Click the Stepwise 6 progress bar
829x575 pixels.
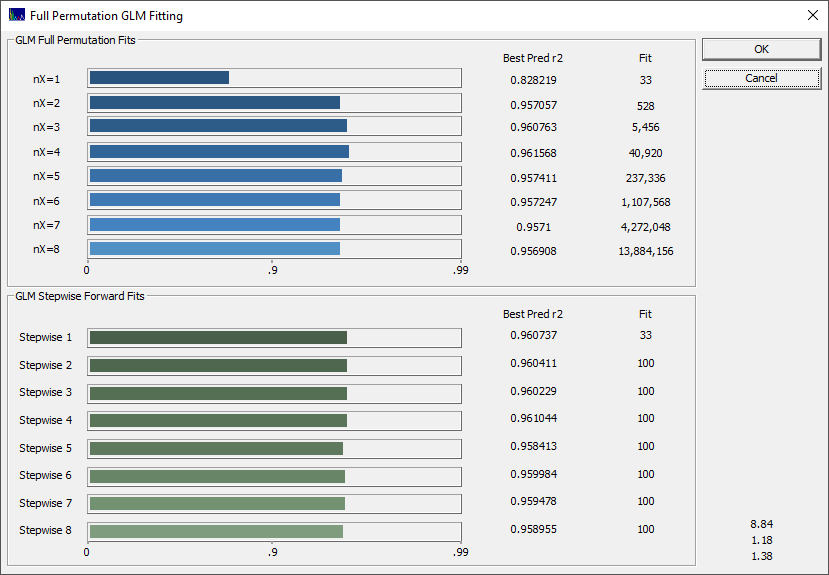coord(274,477)
